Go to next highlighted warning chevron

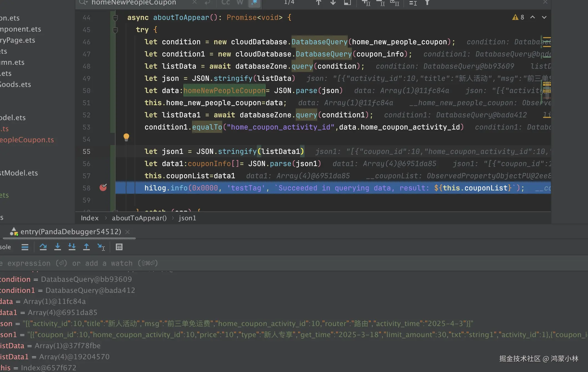544,17
